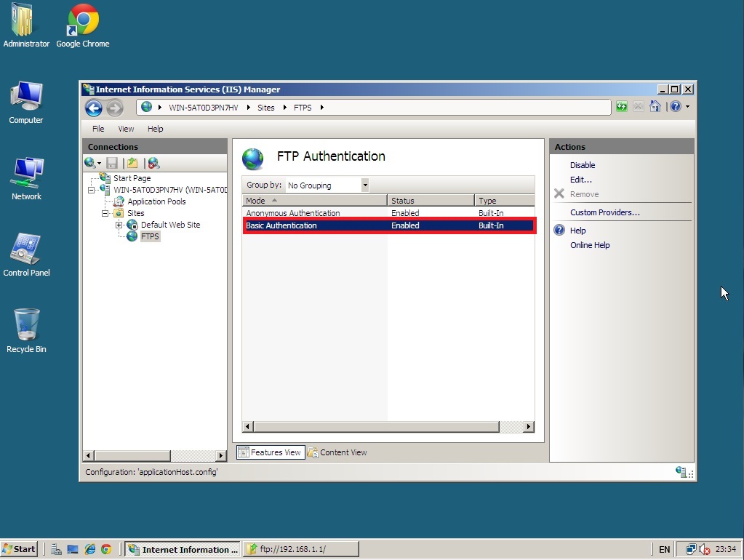The image size is (744, 560).
Task: Click the Refresh Page icon in toolbar
Action: (622, 107)
